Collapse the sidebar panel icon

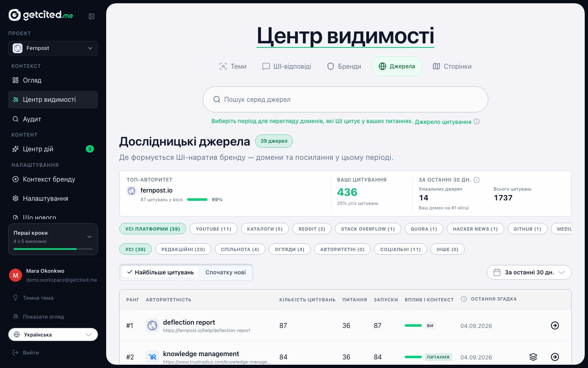click(x=91, y=16)
